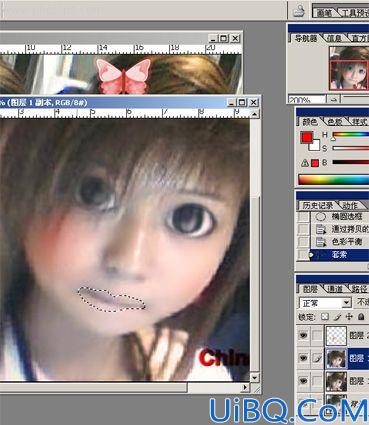Toggle lock position move icon
The height and width of the screenshot is (425, 369).
349,316
